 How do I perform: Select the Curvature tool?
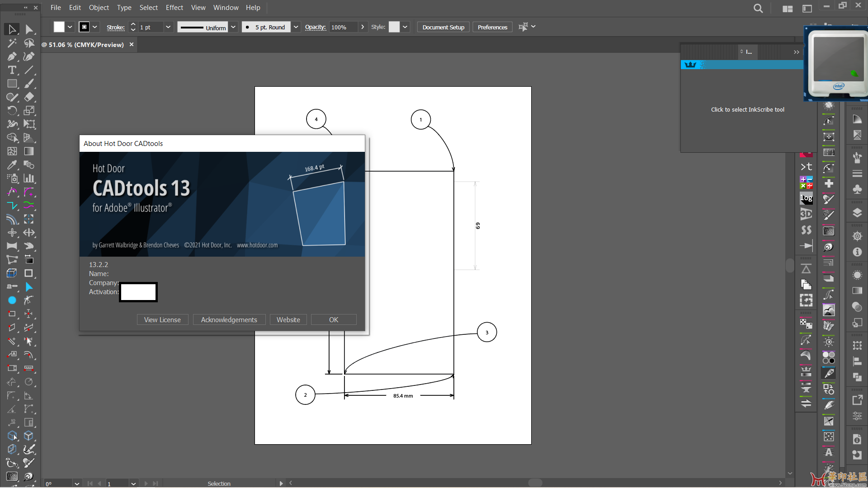[29, 56]
